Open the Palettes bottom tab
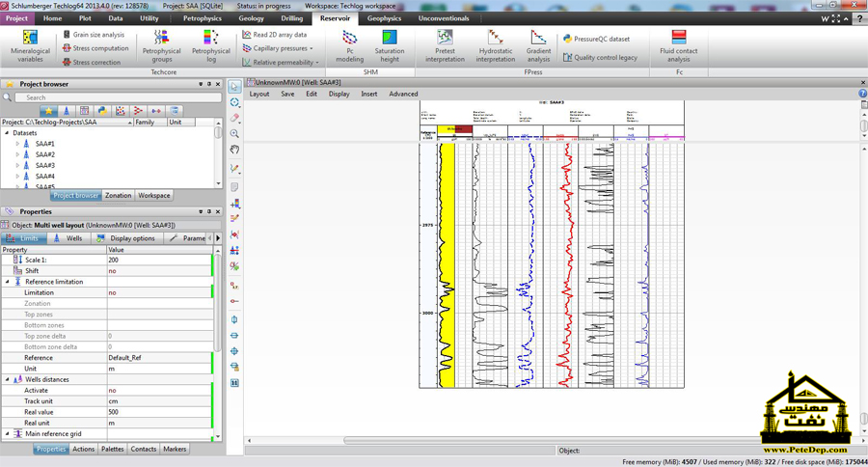 pyautogui.click(x=113, y=450)
